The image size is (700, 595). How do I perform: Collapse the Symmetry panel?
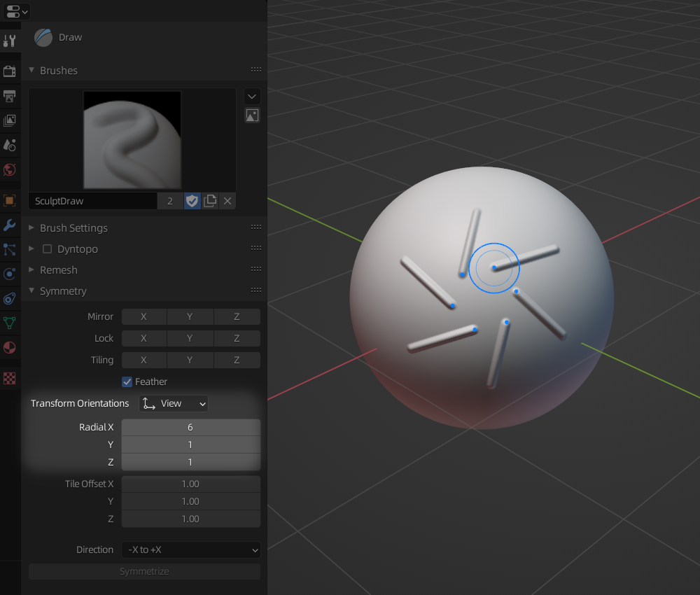coord(31,290)
